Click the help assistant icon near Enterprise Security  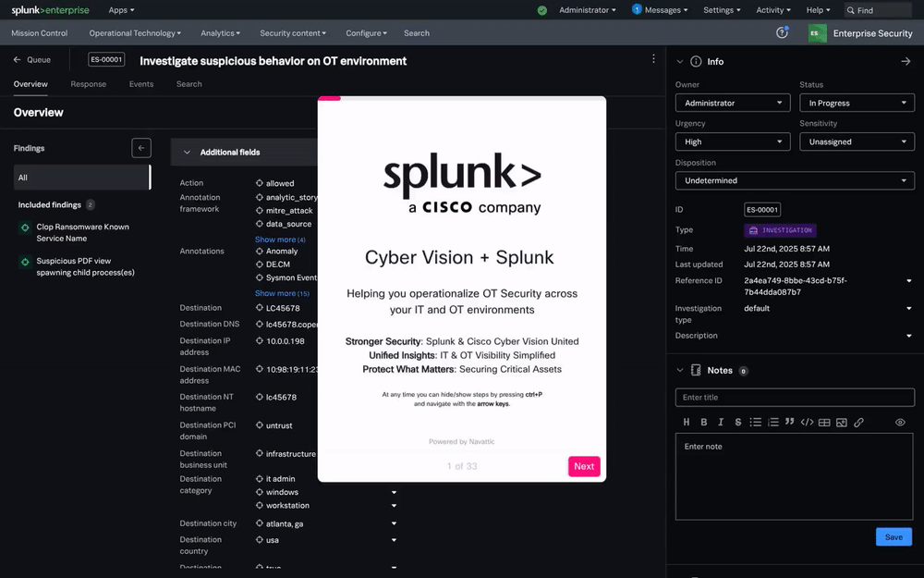[782, 33]
